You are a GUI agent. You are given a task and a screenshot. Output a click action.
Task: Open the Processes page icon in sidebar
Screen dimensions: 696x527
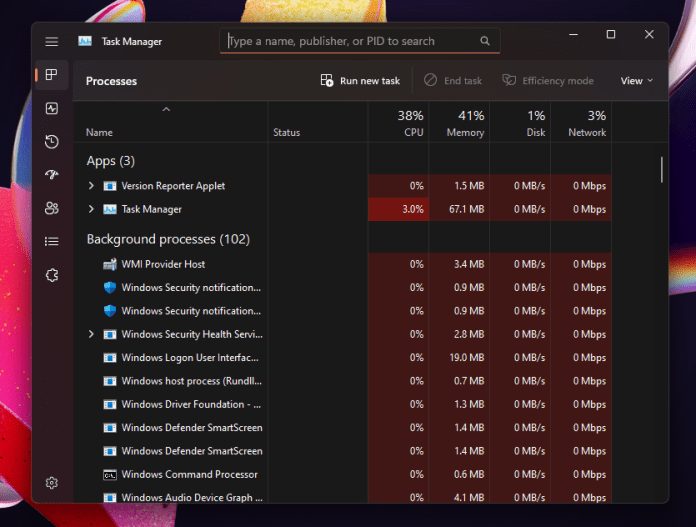51,75
